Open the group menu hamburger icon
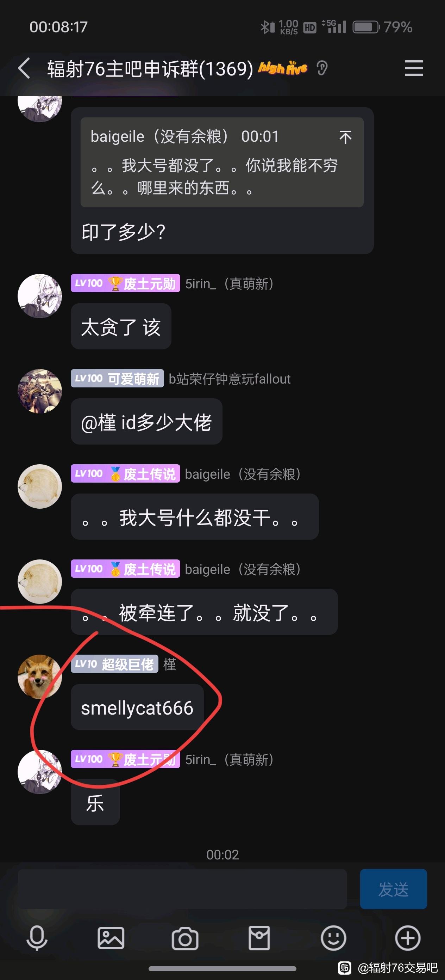Viewport: 445px width, 980px height. [414, 68]
